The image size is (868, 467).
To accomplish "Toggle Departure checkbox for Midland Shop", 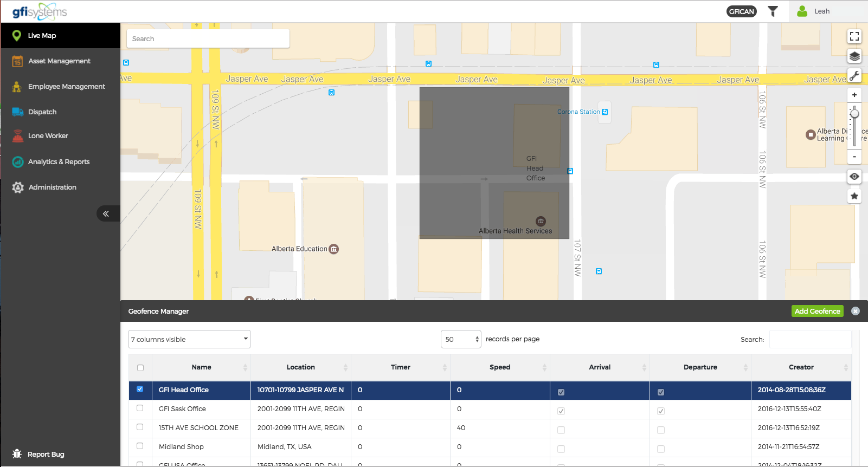I will tap(661, 449).
